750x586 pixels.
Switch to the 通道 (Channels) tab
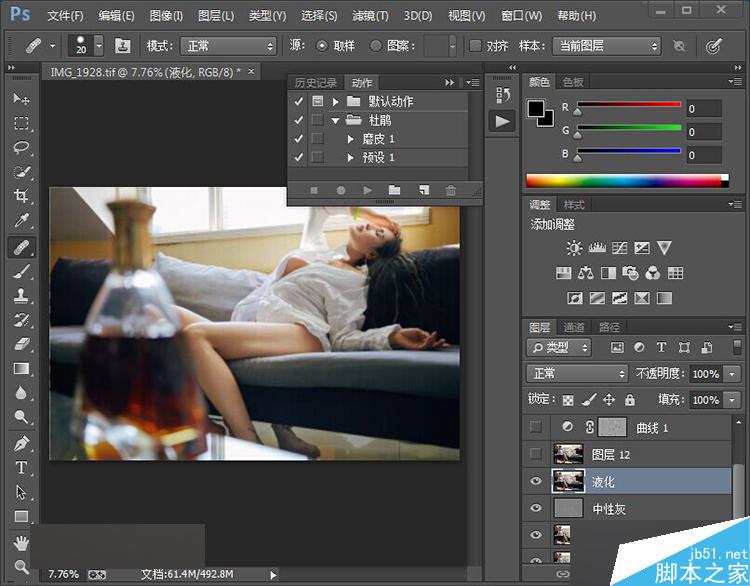(x=574, y=327)
